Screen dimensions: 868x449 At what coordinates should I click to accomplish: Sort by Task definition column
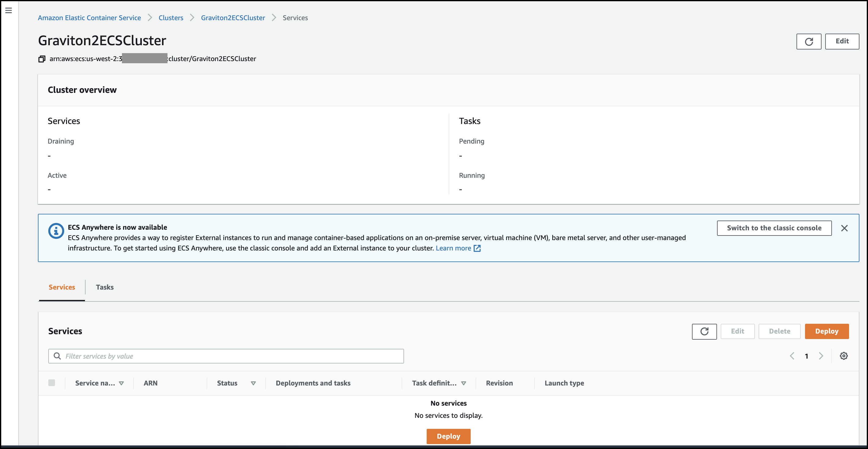point(439,383)
